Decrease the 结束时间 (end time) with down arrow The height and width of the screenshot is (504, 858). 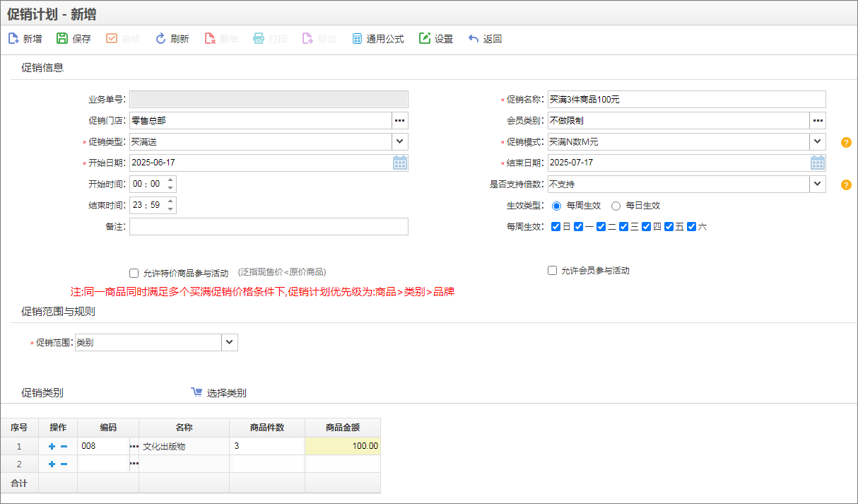(170, 209)
